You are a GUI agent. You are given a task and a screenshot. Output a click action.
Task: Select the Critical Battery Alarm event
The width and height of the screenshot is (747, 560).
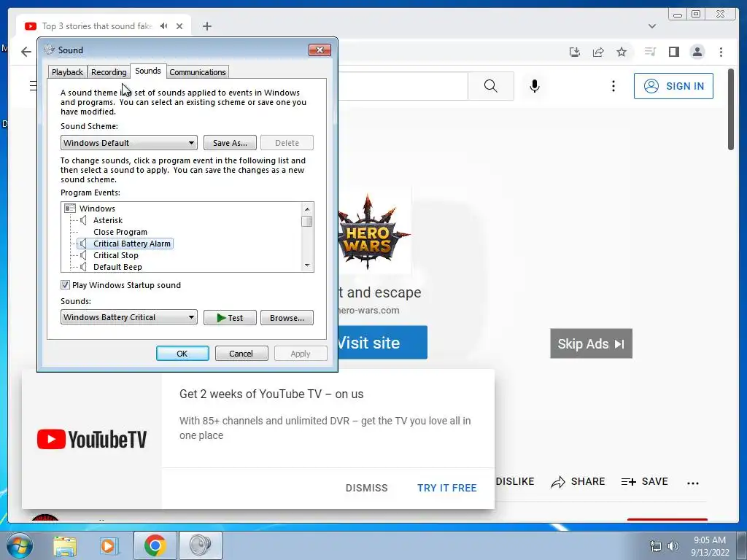coord(132,244)
